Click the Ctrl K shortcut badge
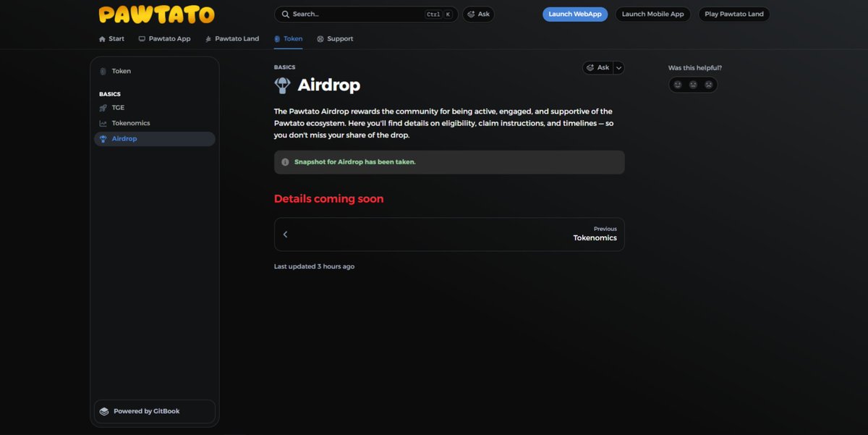868x435 pixels. tap(438, 14)
